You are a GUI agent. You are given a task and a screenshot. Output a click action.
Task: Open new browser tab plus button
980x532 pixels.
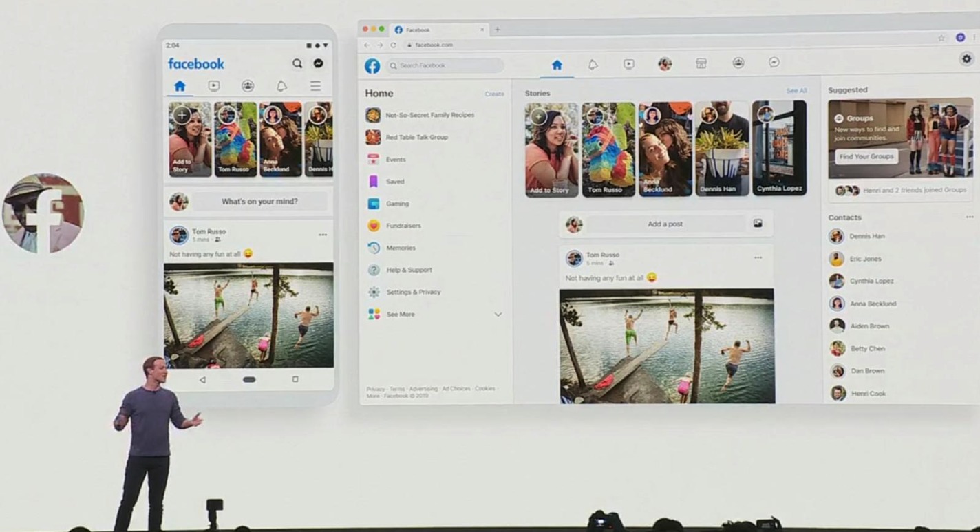498,30
